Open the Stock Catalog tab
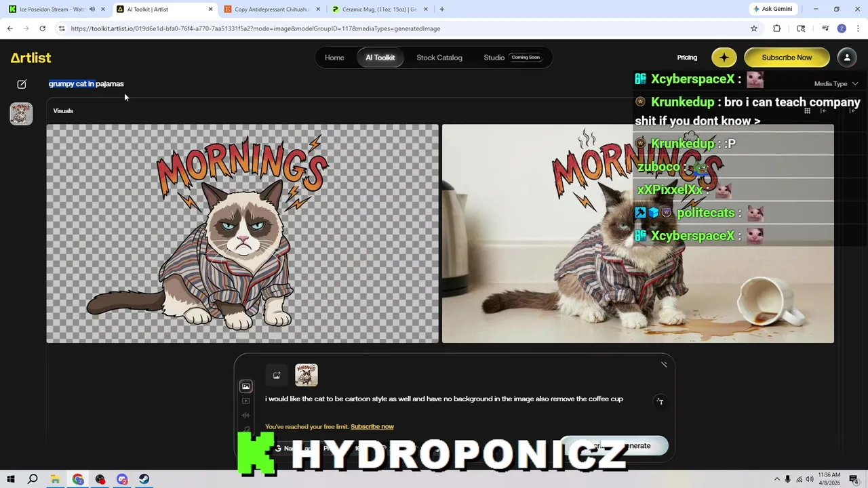This screenshot has width=868, height=488. point(439,58)
